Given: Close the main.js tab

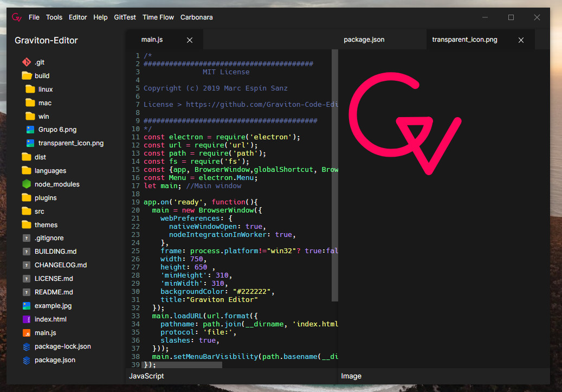Looking at the screenshot, I should click(x=190, y=40).
